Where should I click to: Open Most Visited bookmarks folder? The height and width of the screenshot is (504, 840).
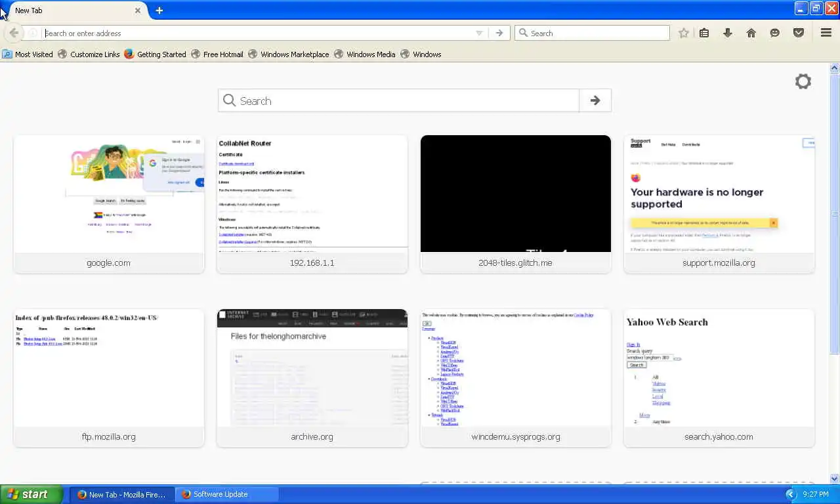[x=28, y=54]
